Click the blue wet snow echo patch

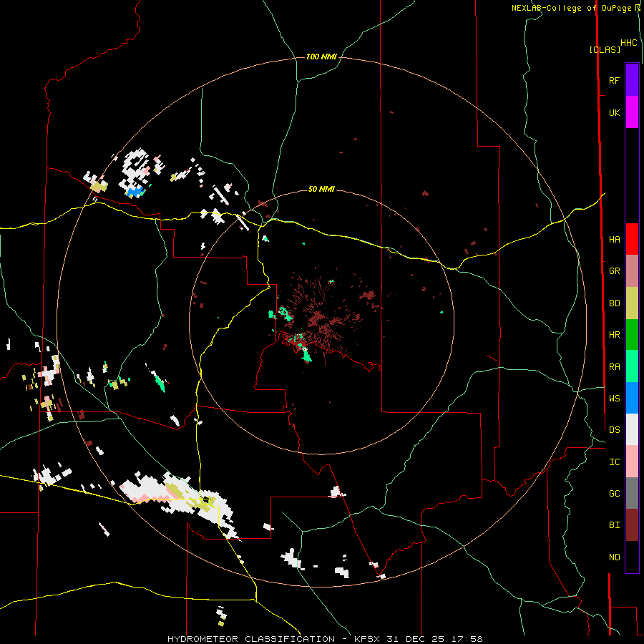[x=135, y=192]
